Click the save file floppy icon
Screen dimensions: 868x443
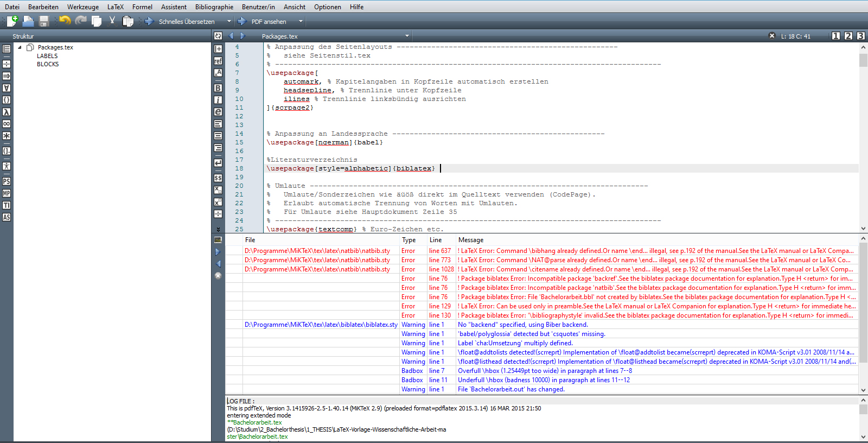[x=44, y=21]
